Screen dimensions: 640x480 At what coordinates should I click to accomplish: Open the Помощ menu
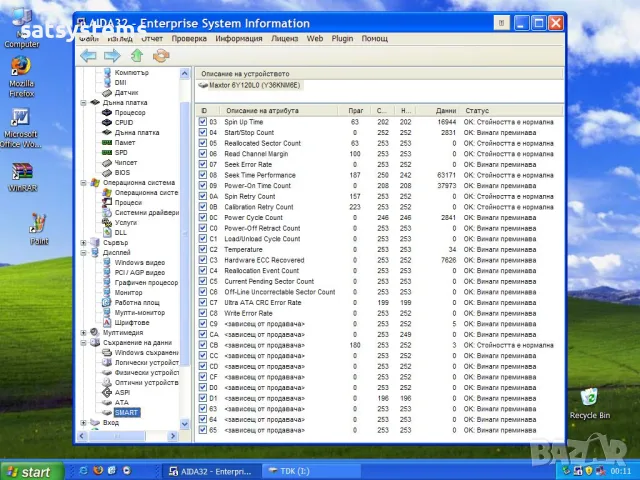[x=374, y=39]
